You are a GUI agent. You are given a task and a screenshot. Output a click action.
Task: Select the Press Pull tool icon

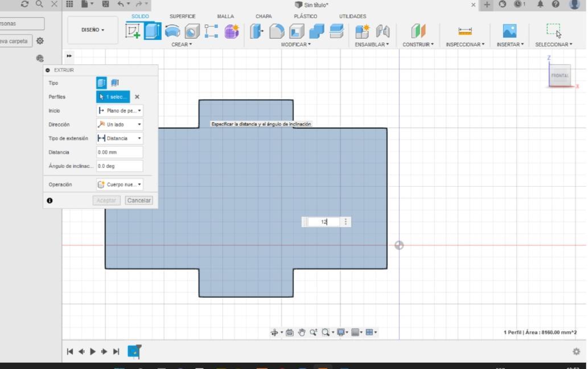[257, 31]
